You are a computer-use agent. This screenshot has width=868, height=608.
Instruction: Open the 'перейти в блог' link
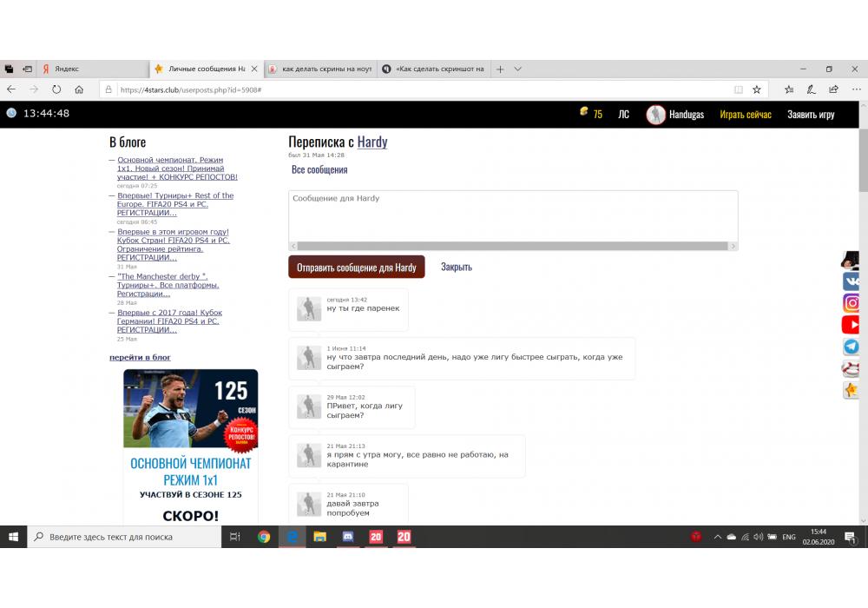click(140, 357)
